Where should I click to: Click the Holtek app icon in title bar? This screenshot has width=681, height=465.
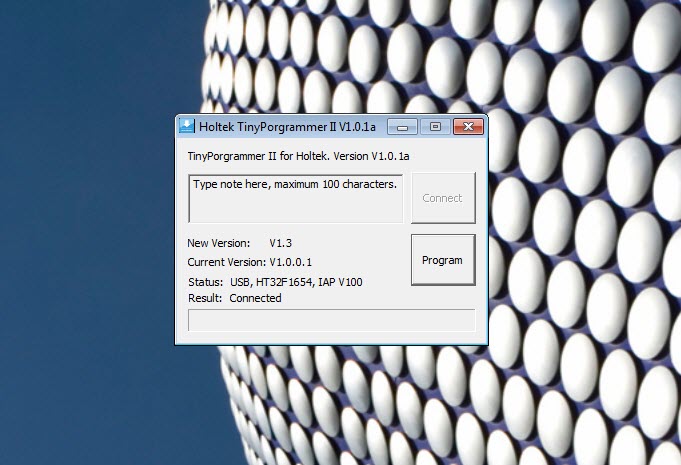tap(187, 126)
